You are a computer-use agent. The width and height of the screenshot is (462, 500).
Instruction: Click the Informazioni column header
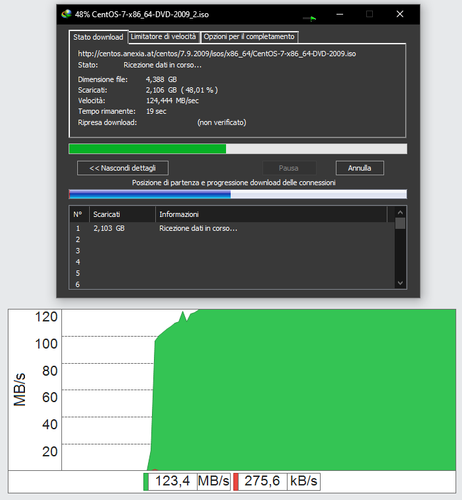coord(271,214)
